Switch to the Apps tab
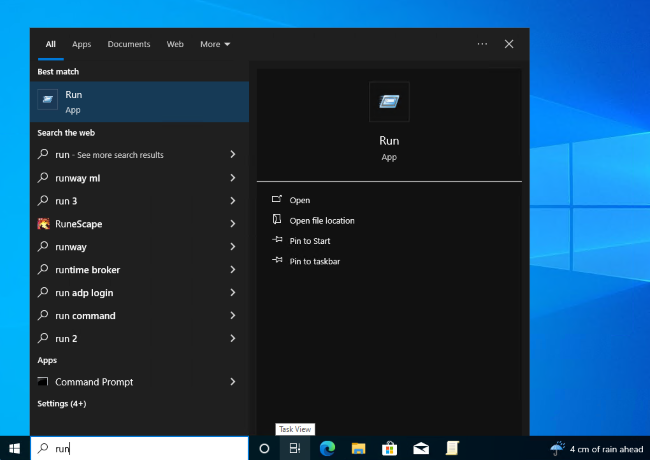Viewport: 650px width, 460px height. (81, 44)
